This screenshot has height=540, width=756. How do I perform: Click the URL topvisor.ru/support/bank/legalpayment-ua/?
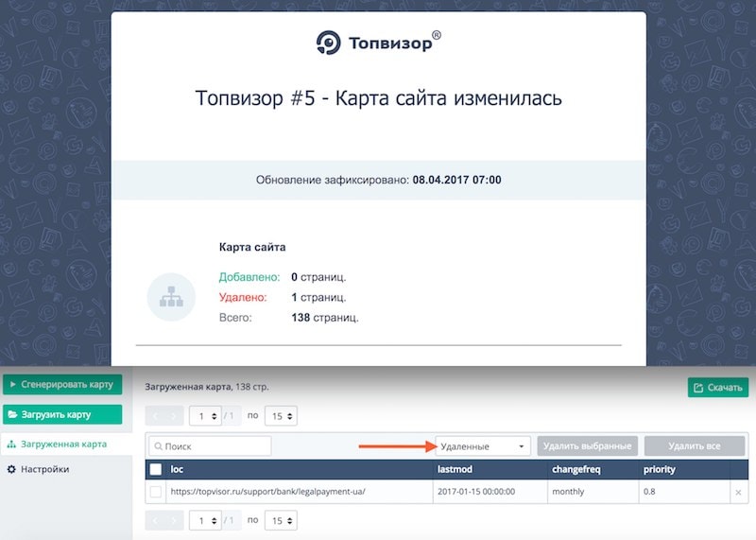[268, 492]
